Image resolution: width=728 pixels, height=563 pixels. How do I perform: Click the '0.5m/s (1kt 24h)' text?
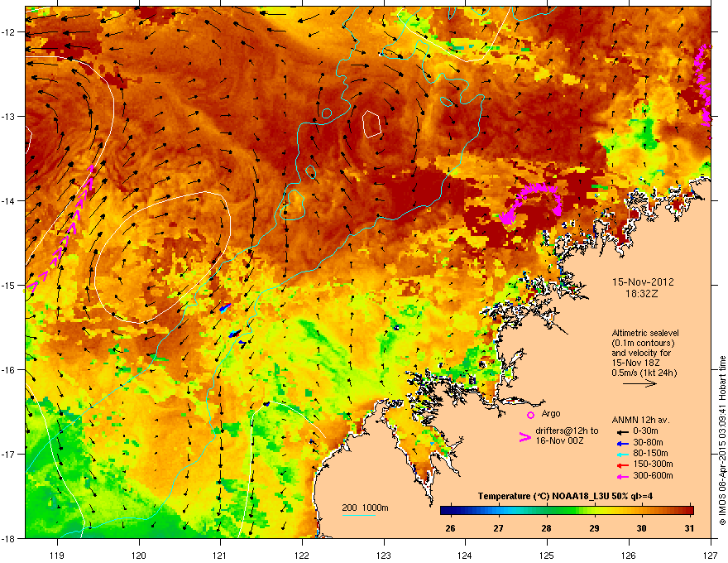click(x=644, y=373)
